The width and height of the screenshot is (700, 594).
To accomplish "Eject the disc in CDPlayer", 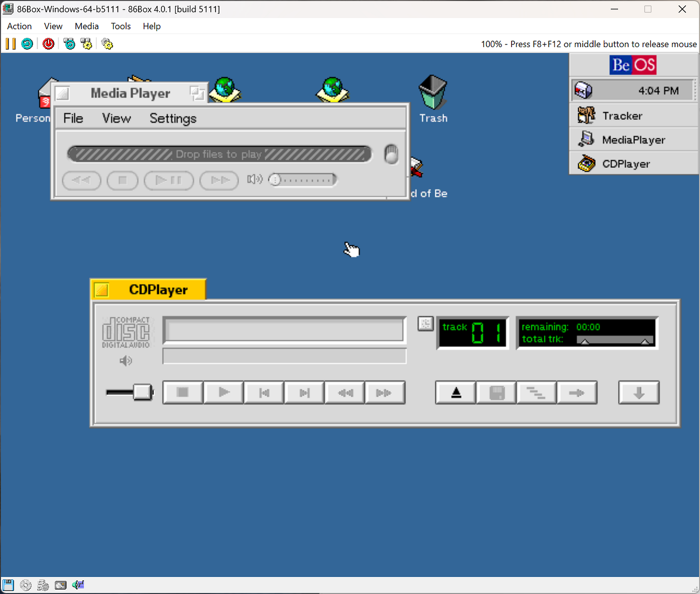I will [456, 392].
